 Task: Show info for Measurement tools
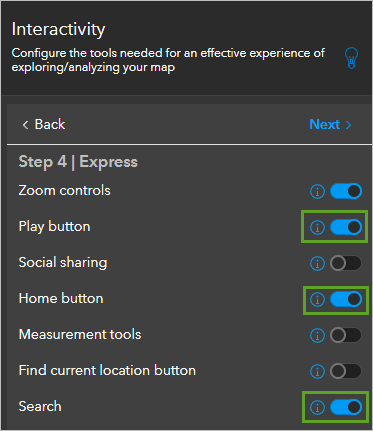pos(317,335)
